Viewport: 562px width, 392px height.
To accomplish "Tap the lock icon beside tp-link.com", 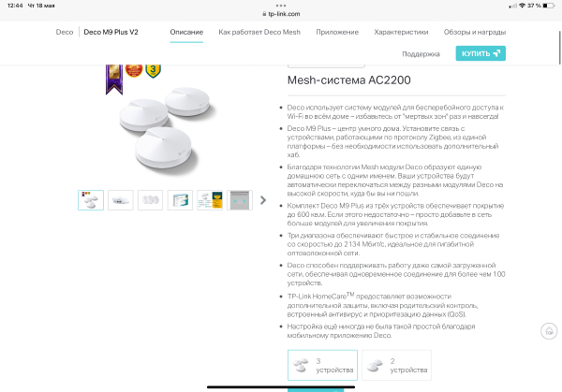I will pos(264,14).
